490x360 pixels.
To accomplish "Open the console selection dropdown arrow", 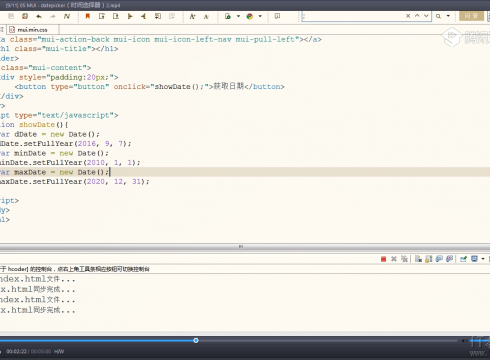I will (x=483, y=259).
